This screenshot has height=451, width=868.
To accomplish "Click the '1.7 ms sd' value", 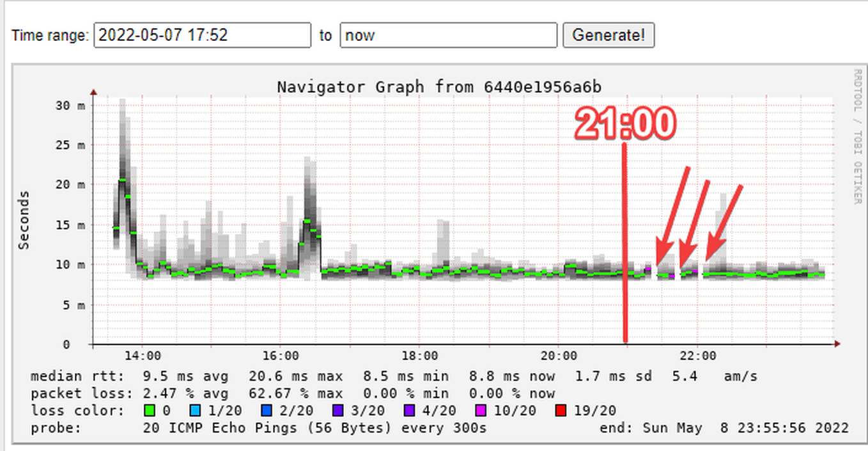I will 614,376.
